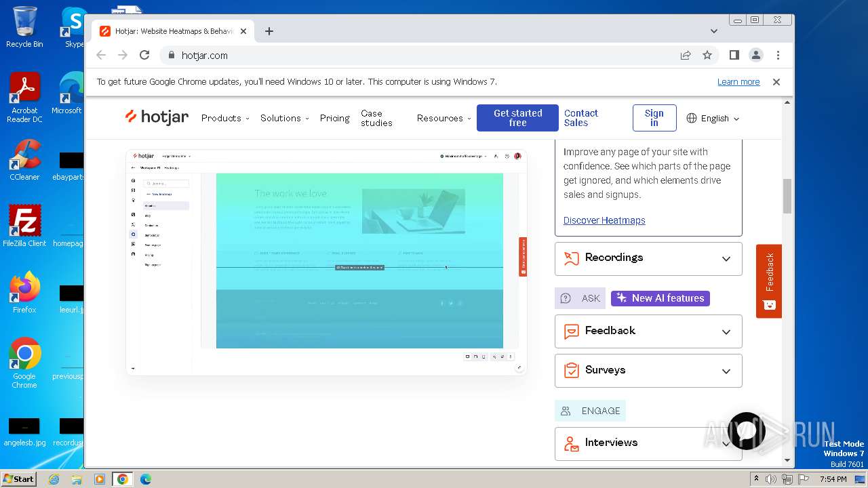Click the Sign in button
This screenshot has width=868, height=488.
click(654, 118)
